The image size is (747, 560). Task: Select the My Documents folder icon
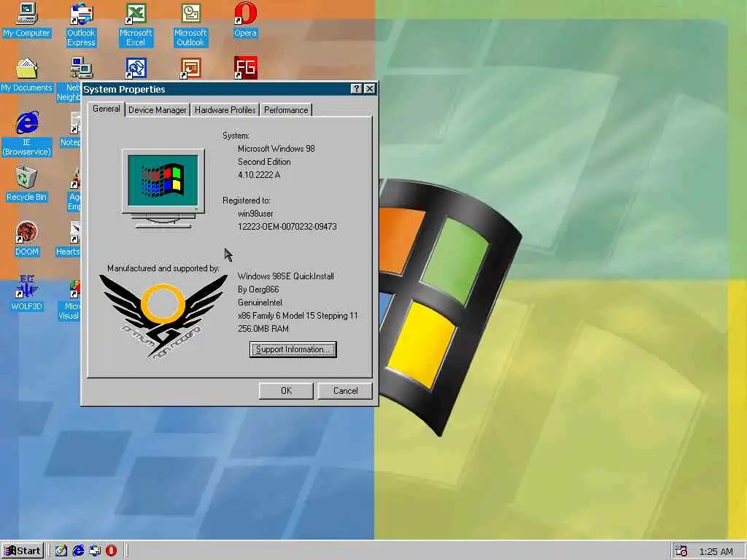pos(27,74)
